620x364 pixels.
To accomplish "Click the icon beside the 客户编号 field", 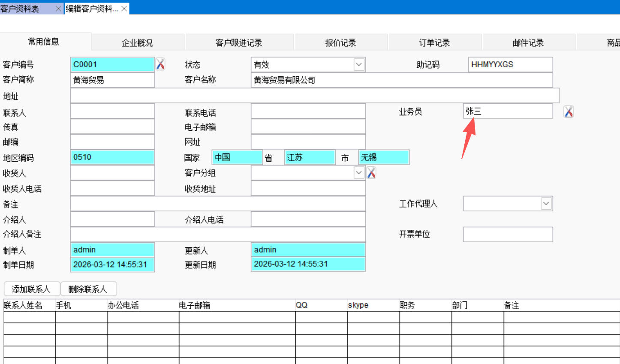I will (x=160, y=64).
